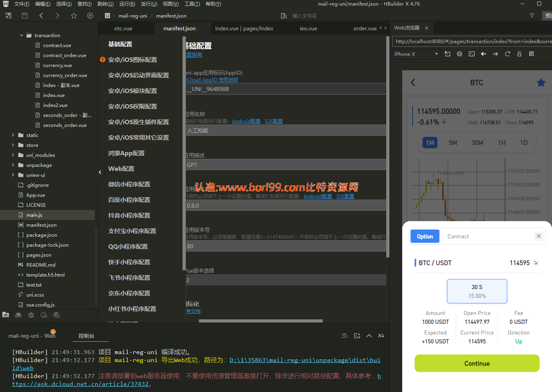Click the unlock padlock icon in browser bar
Viewport: 552px width, 392px height.
tap(520, 54)
